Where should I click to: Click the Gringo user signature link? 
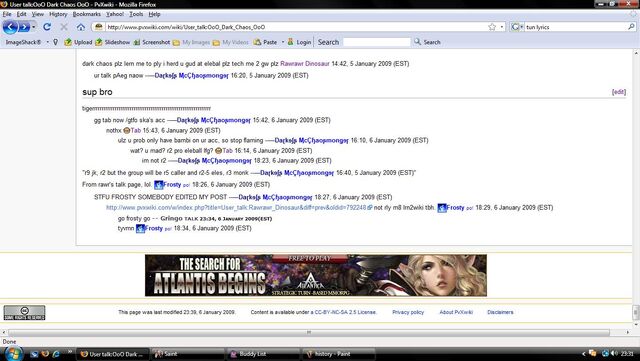[171, 218]
